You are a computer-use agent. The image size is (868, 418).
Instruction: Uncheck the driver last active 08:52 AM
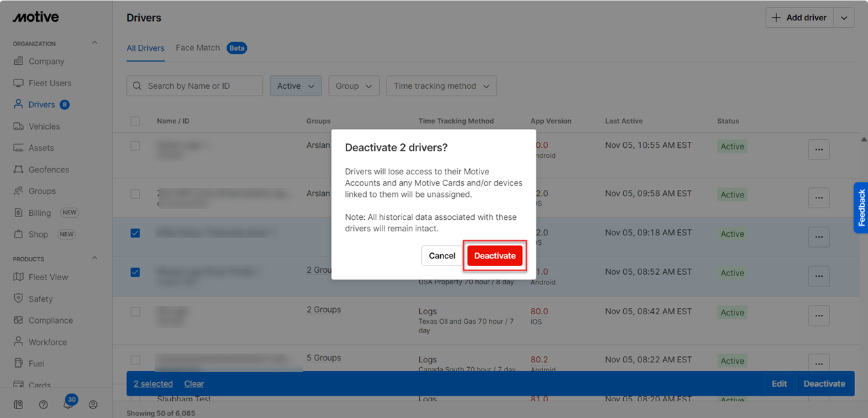[135, 272]
